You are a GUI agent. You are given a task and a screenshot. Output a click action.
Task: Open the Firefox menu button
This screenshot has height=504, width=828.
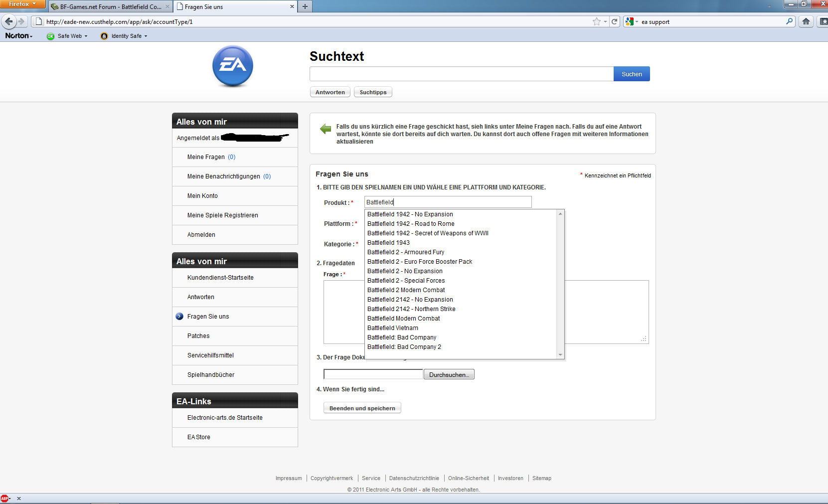(23, 4)
